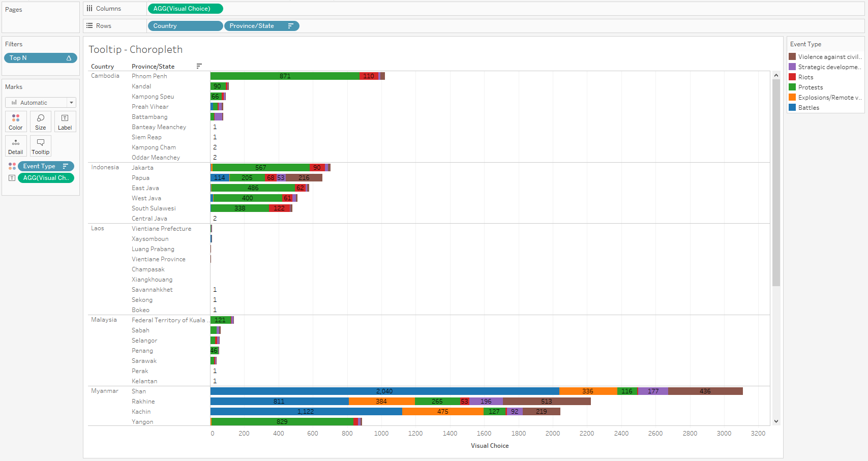868x461 pixels.
Task: Click the Riots red legend swatch
Action: coord(792,77)
